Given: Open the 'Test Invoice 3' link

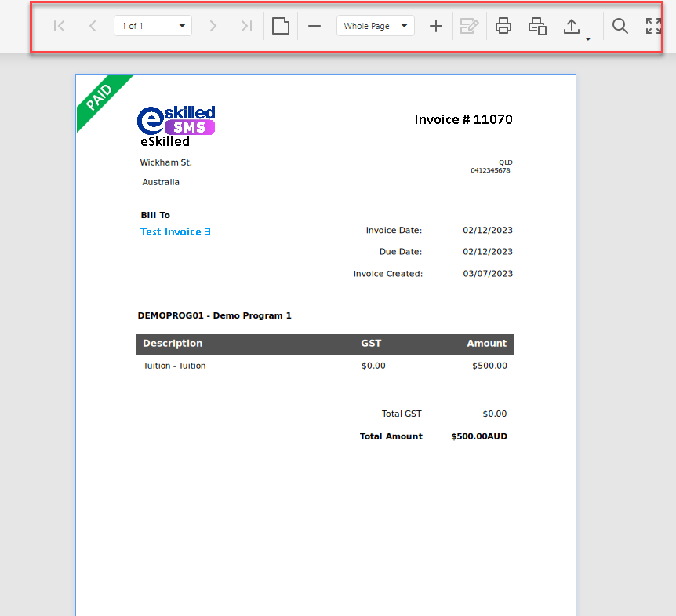Looking at the screenshot, I should click(x=176, y=231).
